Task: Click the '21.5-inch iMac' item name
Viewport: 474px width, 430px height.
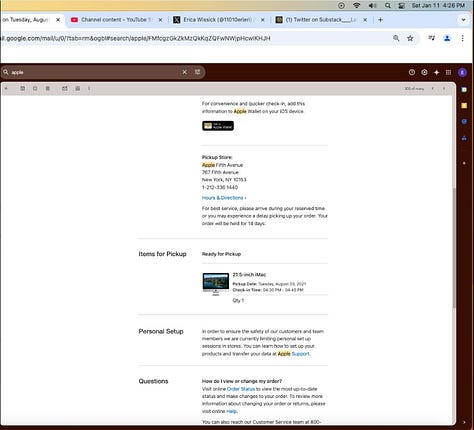Action: pos(249,275)
